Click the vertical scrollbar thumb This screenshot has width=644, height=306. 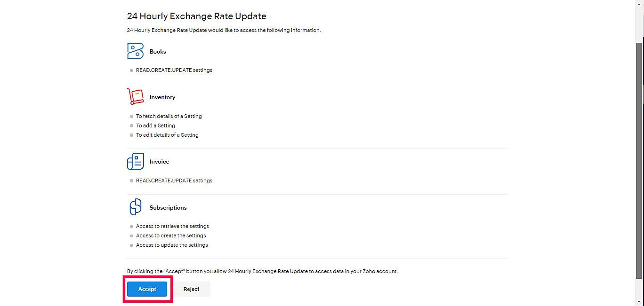coord(639,167)
